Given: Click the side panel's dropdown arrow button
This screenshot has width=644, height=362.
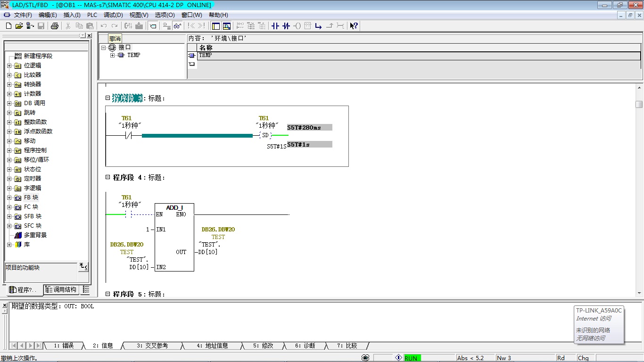Looking at the screenshot, I should pyautogui.click(x=83, y=35).
